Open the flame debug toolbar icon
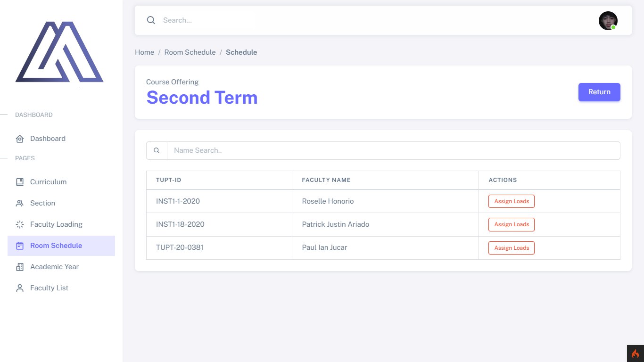 click(636, 354)
